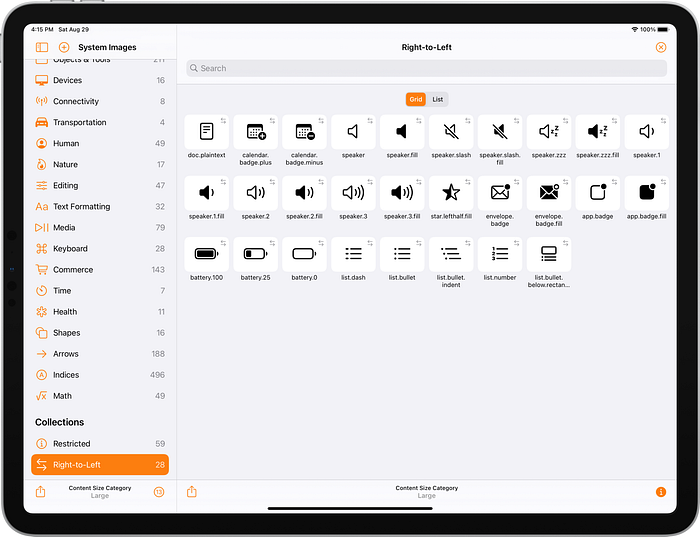Select the list.dash symbol
This screenshot has width=700, height=537.
(353, 254)
